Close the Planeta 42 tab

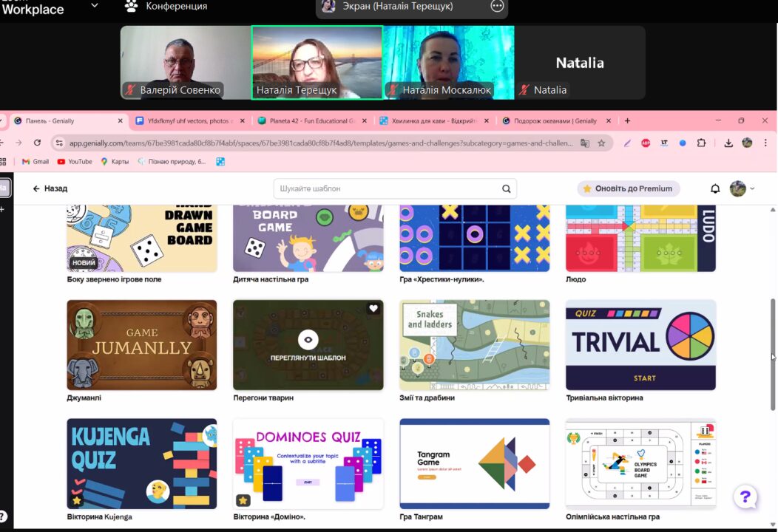click(x=365, y=120)
